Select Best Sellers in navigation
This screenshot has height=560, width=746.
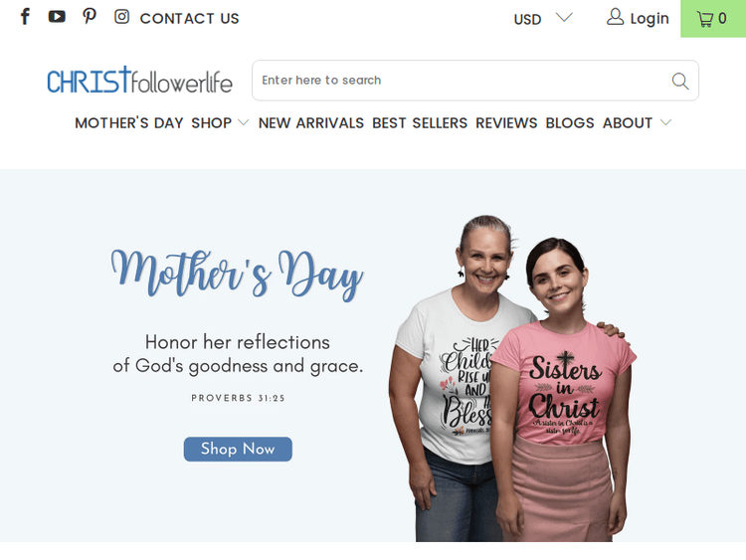tap(420, 123)
